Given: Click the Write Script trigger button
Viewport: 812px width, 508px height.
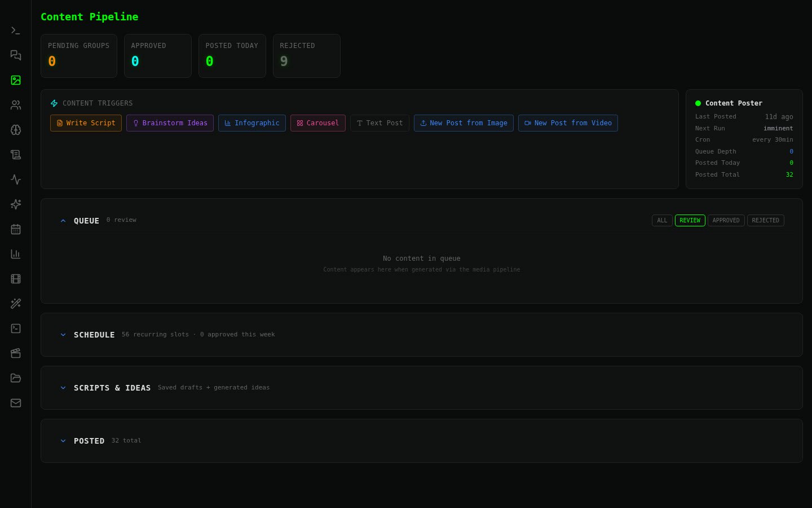Looking at the screenshot, I should (x=86, y=123).
